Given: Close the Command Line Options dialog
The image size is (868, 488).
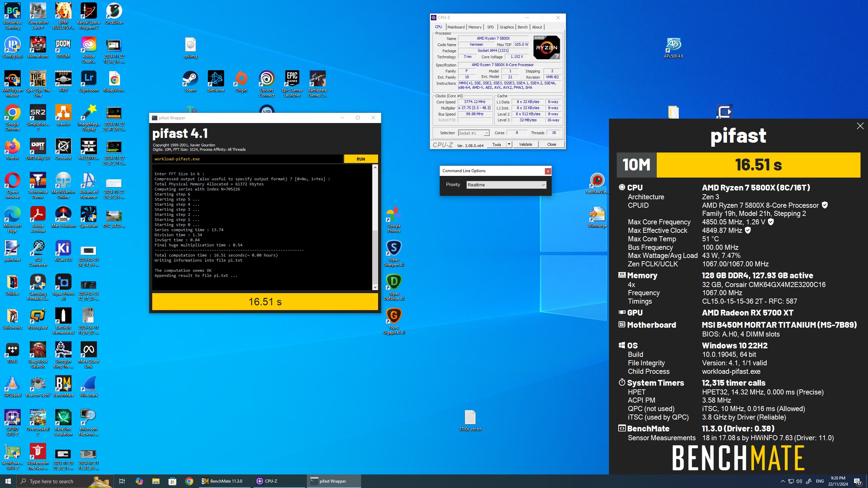Looking at the screenshot, I should pos(548,171).
